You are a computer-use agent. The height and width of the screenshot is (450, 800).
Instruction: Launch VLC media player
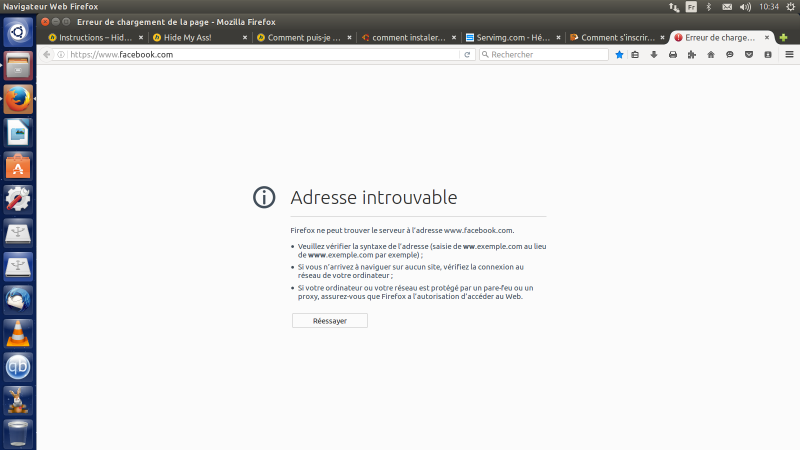[x=18, y=333]
